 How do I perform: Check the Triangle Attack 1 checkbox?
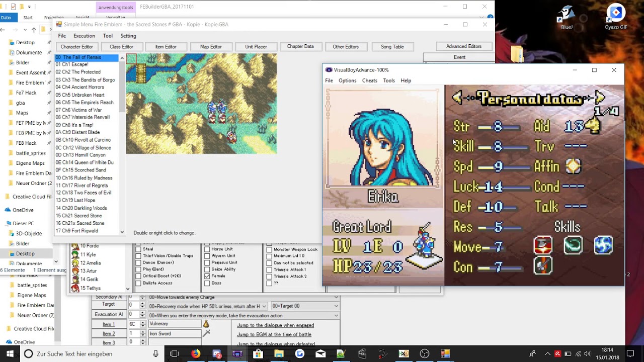269,269
